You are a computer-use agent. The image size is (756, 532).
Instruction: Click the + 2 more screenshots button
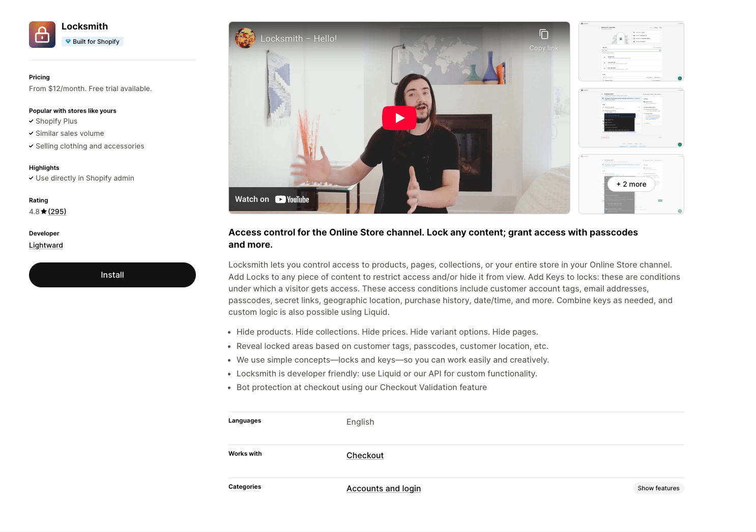tap(631, 184)
